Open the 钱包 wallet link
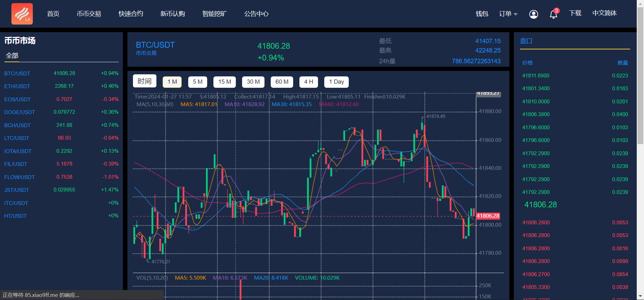 (482, 14)
